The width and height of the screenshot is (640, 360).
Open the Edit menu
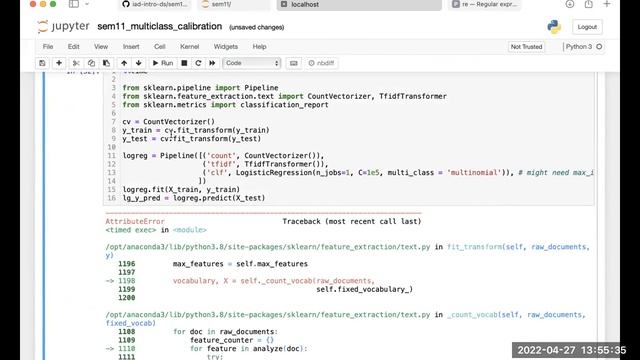coord(73,47)
